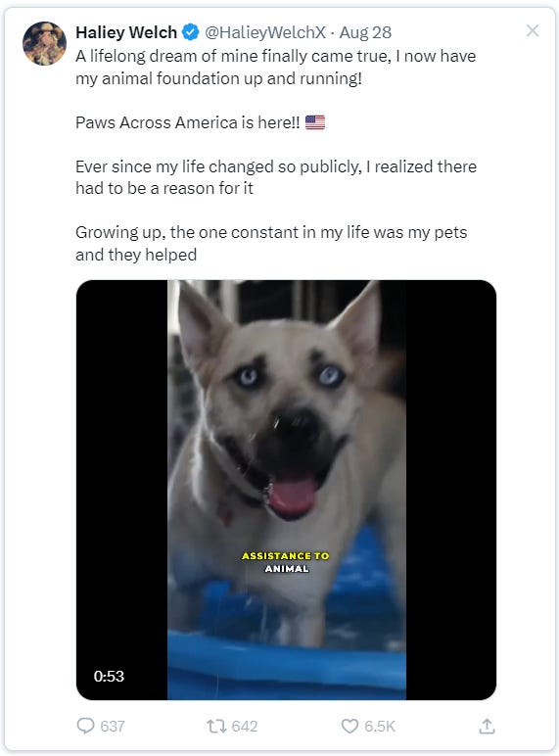The height and width of the screenshot is (756, 559).
Task: Open the share upload arrow icon
Action: [487, 726]
